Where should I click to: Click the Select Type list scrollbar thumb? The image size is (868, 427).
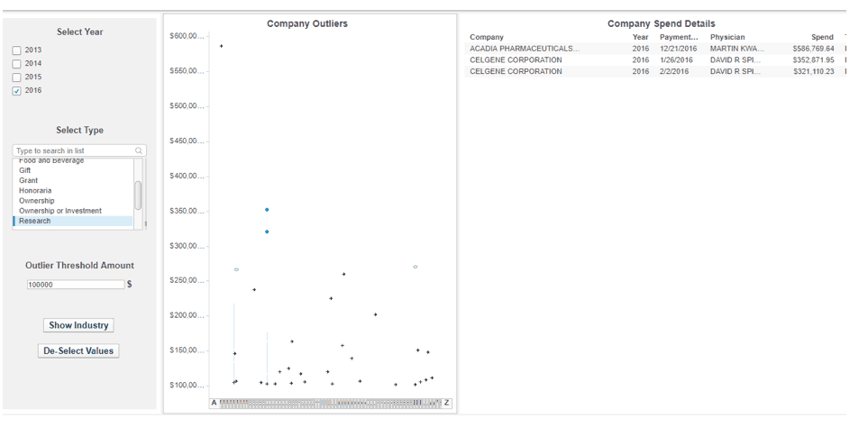(x=138, y=195)
